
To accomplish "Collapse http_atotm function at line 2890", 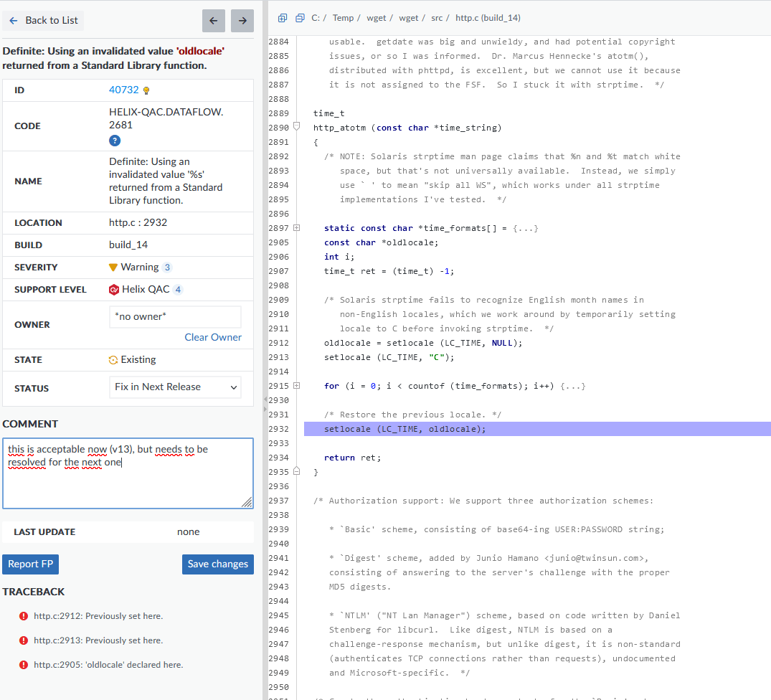I will [x=296, y=126].
